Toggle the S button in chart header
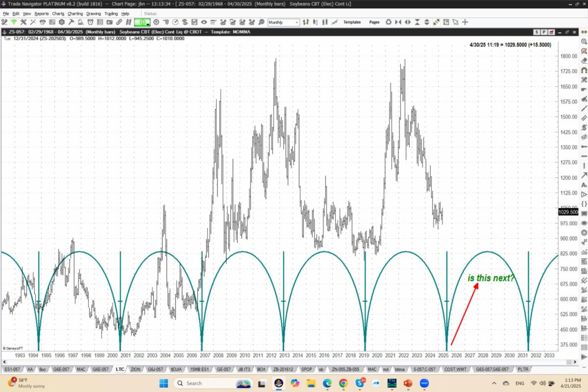 537,32
